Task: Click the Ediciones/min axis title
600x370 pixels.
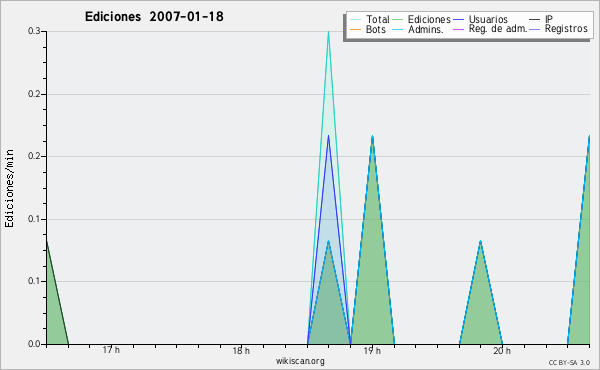Action: [9, 188]
